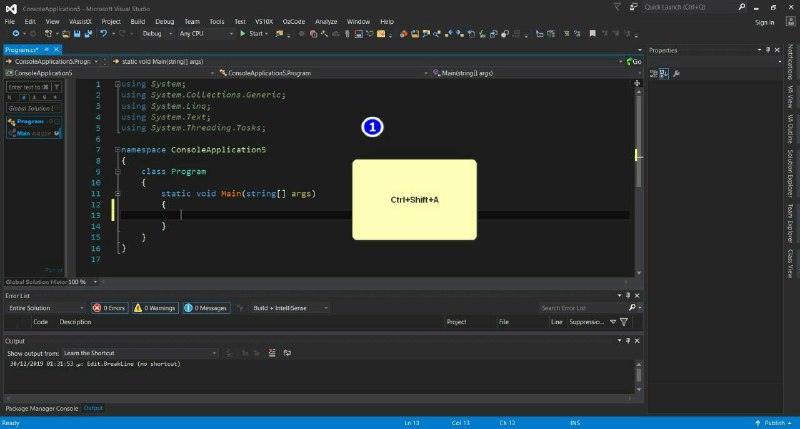Collapse the namespace ConsoleApplication5 block

(x=117, y=150)
